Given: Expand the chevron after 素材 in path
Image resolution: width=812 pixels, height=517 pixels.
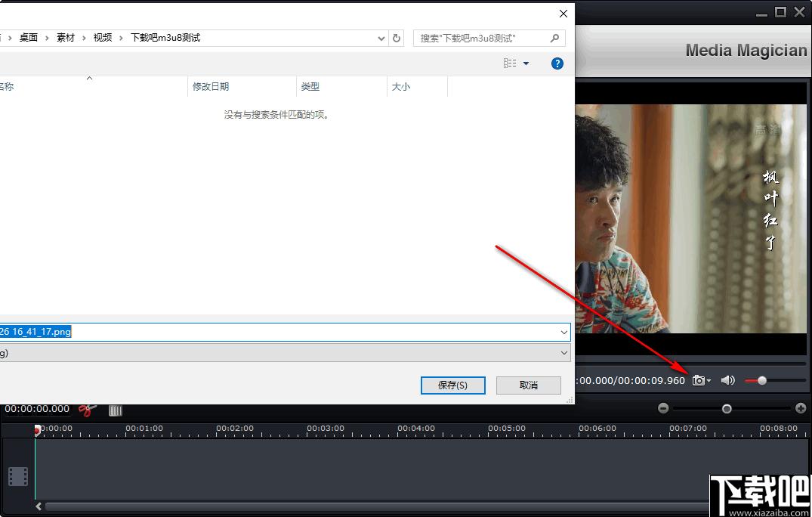Looking at the screenshot, I should [84, 38].
